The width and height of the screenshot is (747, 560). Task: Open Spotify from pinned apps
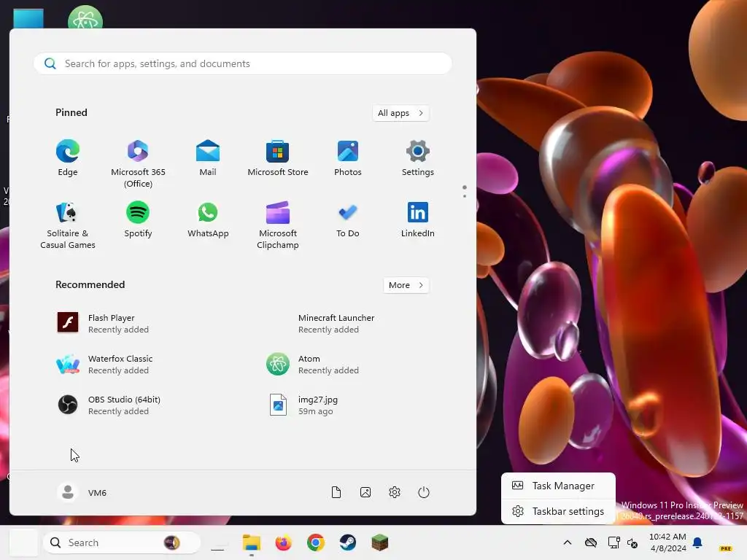pyautogui.click(x=138, y=219)
